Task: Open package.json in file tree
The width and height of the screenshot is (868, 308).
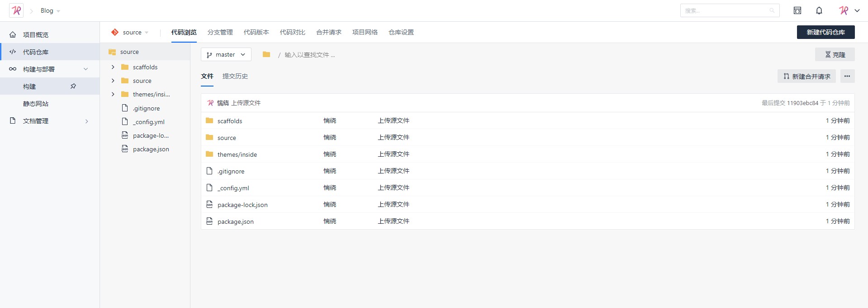Action: [x=151, y=149]
